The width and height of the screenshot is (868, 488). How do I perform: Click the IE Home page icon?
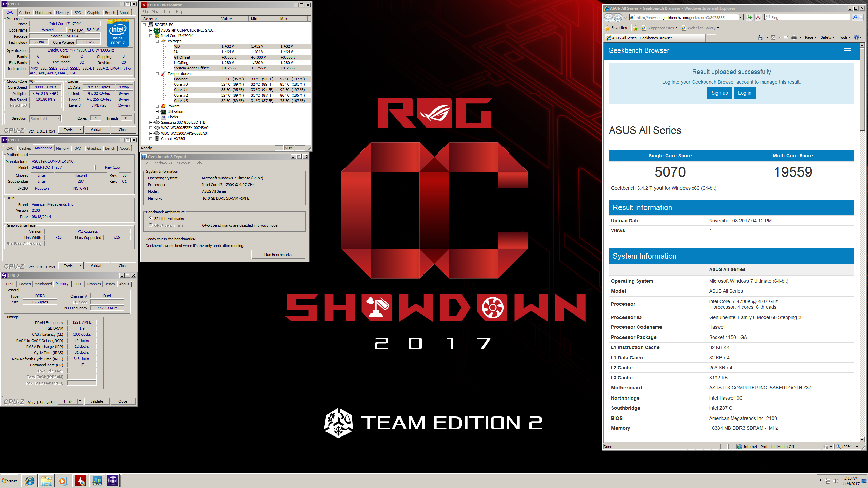click(761, 38)
